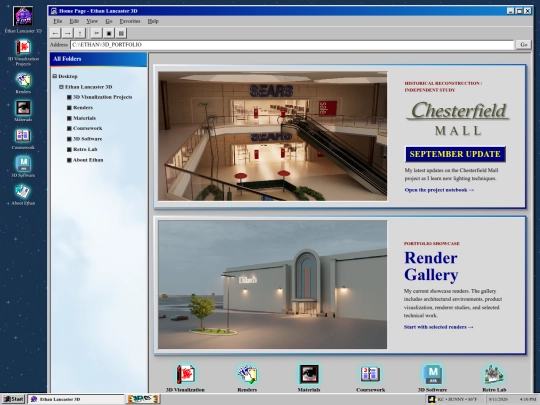
Task: Click the Chesterfield Mall logo
Action: pyautogui.click(x=458, y=118)
